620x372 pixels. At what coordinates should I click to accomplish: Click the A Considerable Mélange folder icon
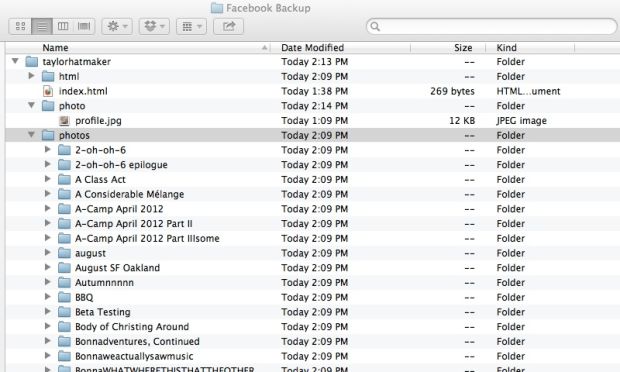[64, 194]
